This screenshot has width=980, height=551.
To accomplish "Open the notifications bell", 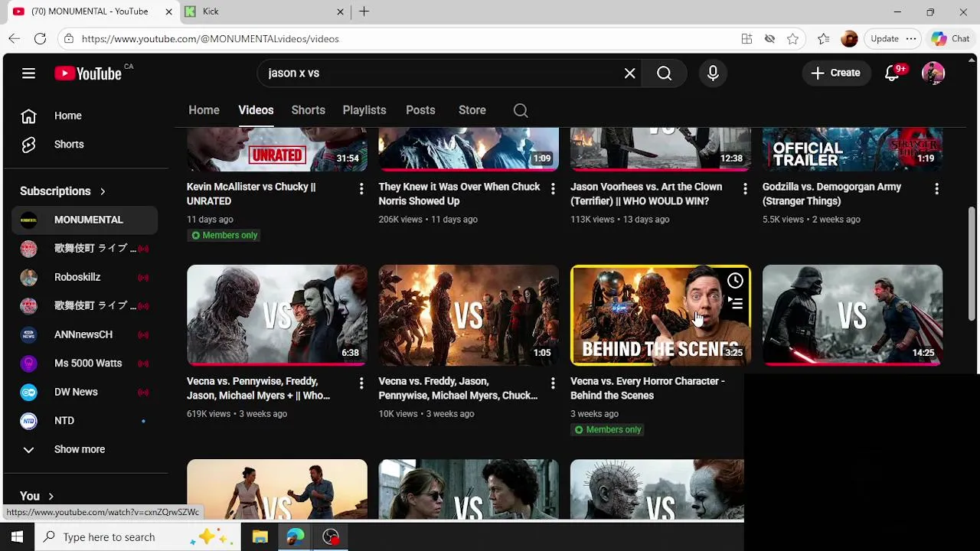I will 893,73.
